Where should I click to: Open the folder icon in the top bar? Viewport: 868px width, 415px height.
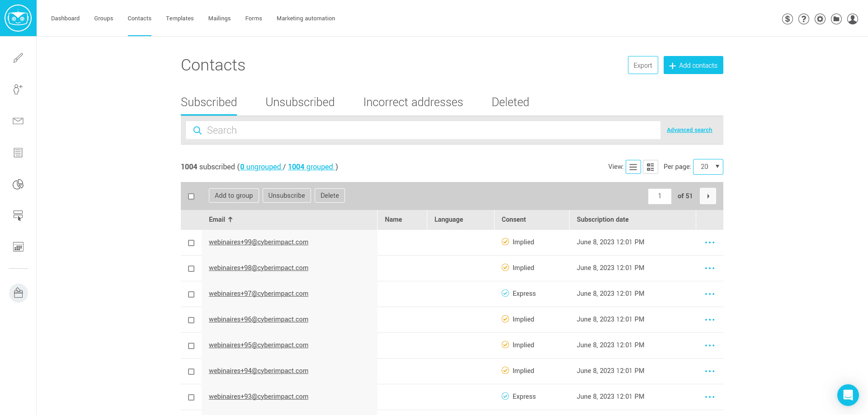click(x=836, y=19)
